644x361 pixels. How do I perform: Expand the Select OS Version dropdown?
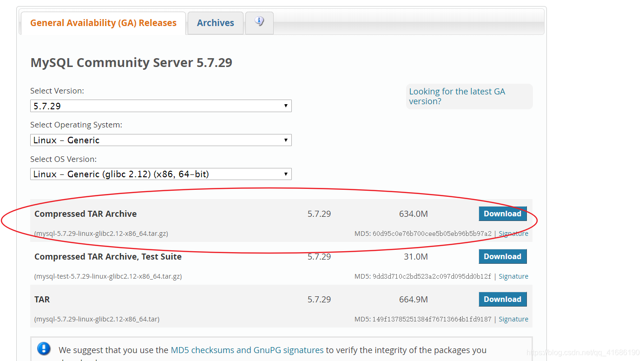[x=161, y=174]
